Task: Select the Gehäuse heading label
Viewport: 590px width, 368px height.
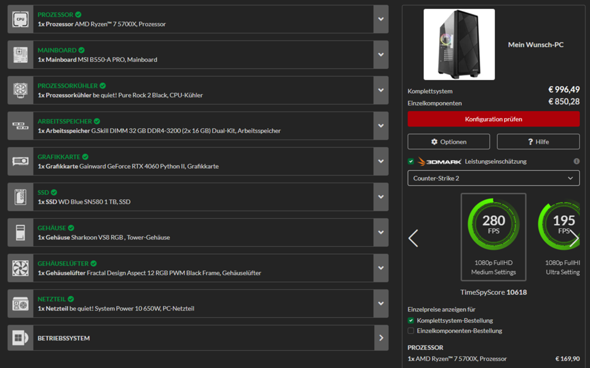Action: pos(52,228)
